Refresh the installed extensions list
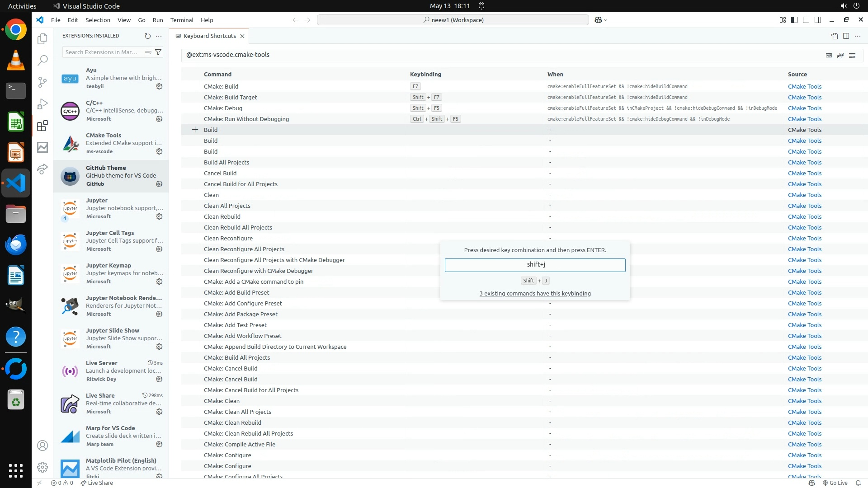The height and width of the screenshot is (488, 868). click(x=147, y=36)
